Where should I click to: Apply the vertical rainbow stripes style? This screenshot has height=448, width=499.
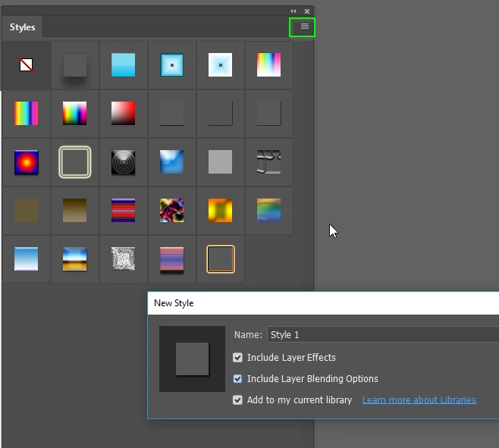tap(26, 114)
